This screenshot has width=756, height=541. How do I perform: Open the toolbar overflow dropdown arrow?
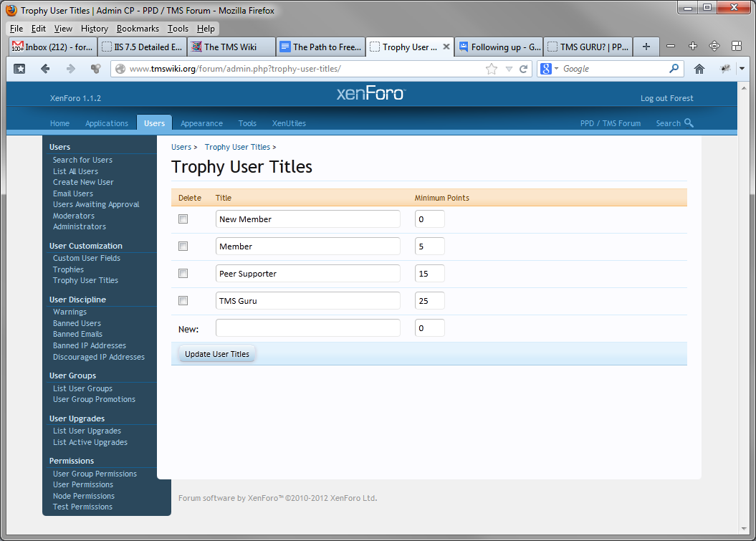click(x=742, y=69)
